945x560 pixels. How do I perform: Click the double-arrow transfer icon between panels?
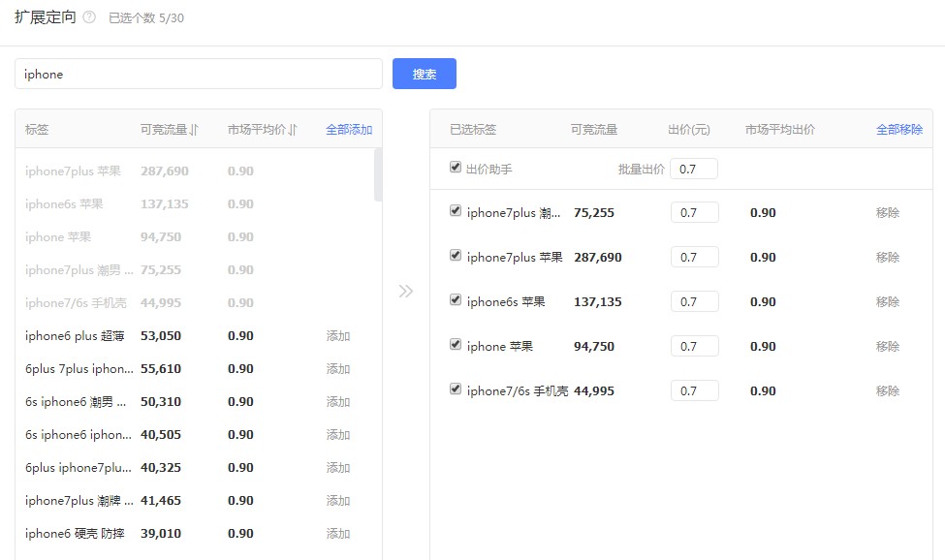[x=406, y=291]
